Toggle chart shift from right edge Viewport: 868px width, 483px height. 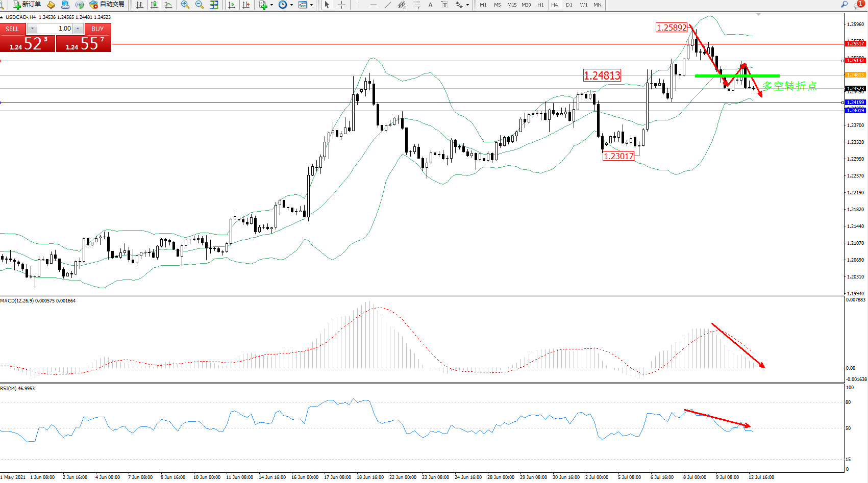tap(246, 5)
